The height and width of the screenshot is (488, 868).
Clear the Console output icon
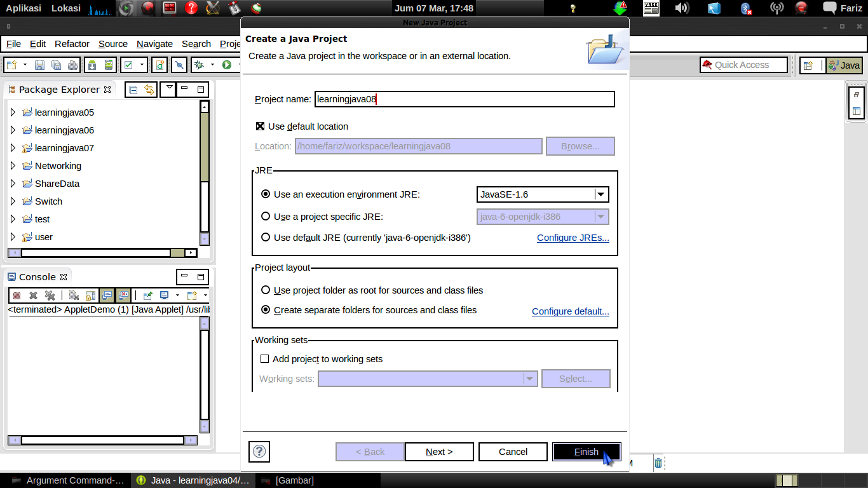click(x=73, y=295)
